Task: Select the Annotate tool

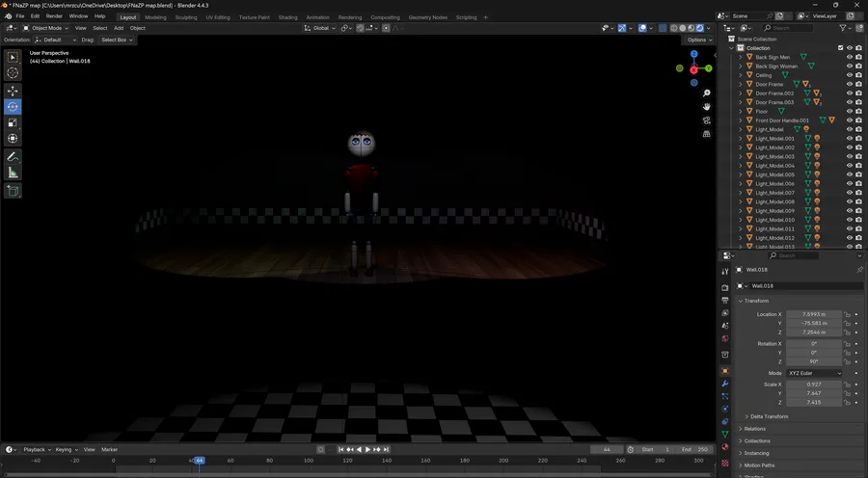Action: pyautogui.click(x=13, y=157)
